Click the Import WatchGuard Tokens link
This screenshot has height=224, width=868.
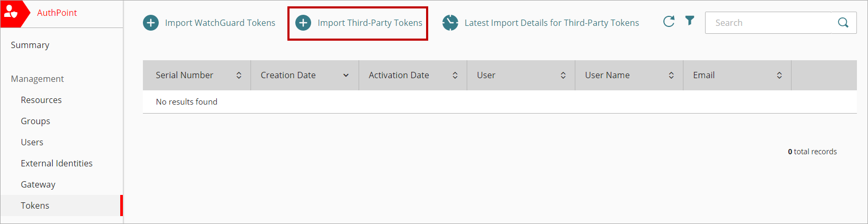[x=220, y=23]
